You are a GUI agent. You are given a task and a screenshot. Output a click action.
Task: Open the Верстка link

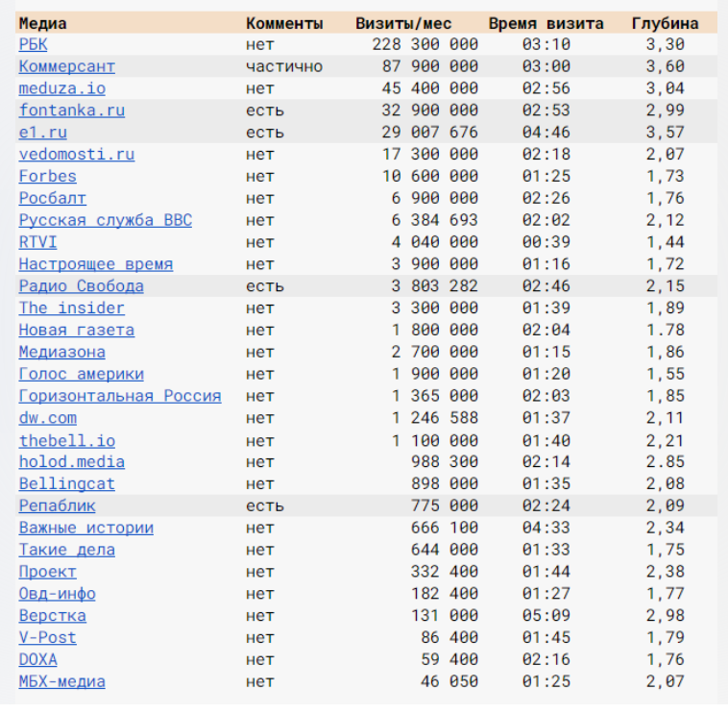point(53,616)
